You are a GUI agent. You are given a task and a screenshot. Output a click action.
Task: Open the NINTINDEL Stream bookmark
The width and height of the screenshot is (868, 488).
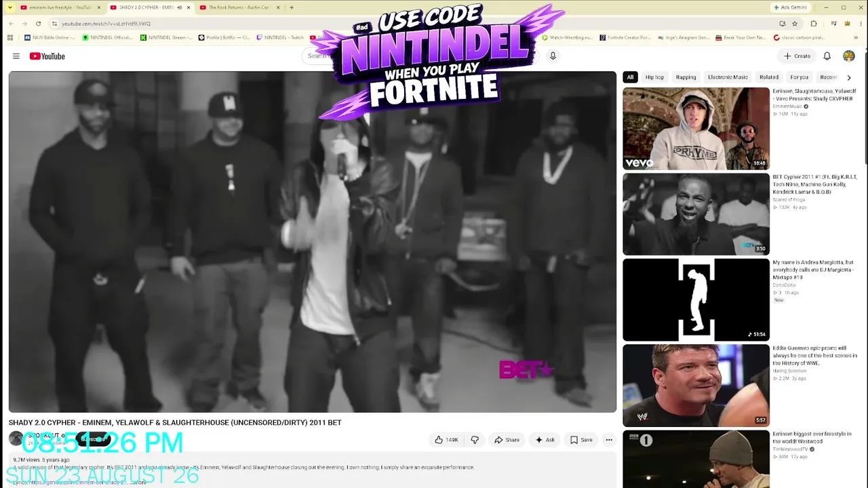(x=166, y=38)
